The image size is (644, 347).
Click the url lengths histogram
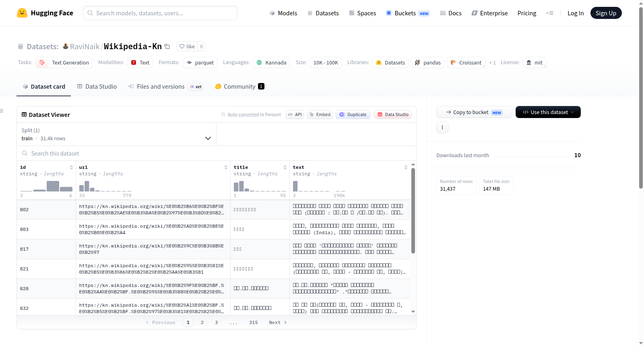pos(105,186)
